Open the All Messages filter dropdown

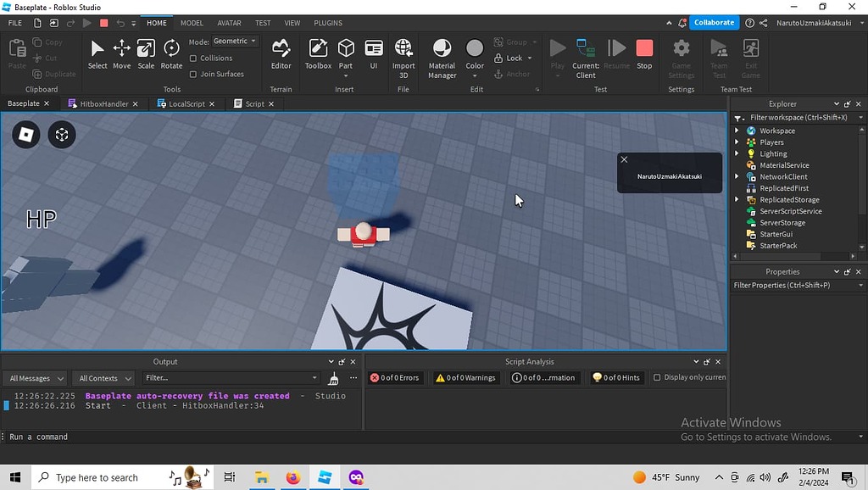[x=34, y=378]
